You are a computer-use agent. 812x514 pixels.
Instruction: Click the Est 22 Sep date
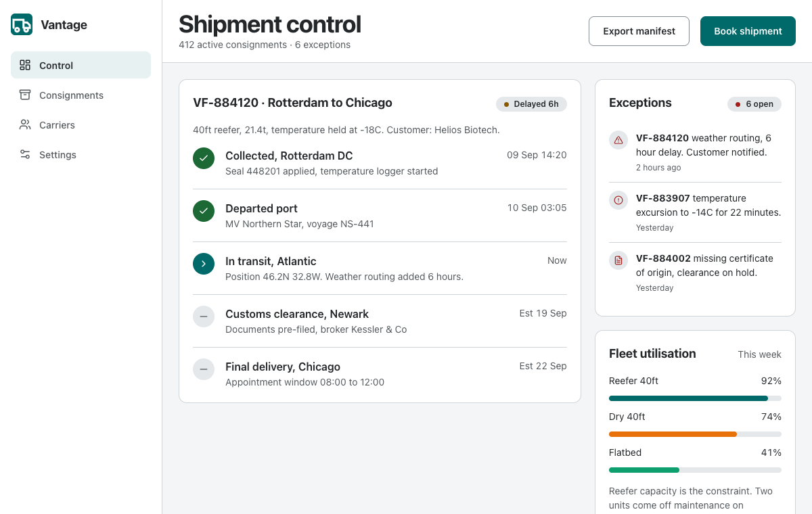pos(543,366)
